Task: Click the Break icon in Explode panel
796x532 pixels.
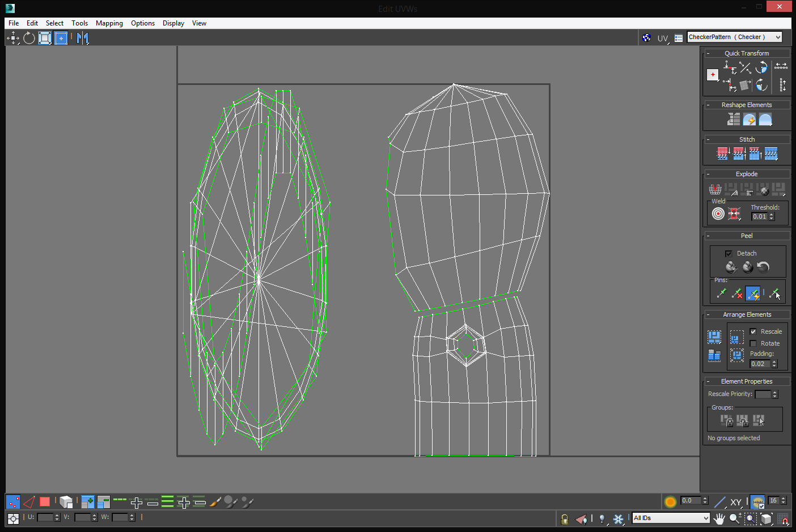Action: 715,189
